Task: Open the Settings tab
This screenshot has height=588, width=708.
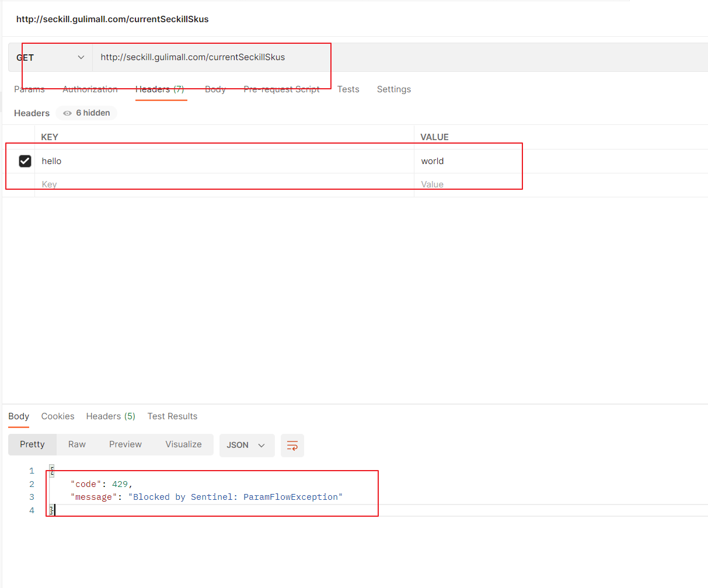Action: (x=394, y=89)
